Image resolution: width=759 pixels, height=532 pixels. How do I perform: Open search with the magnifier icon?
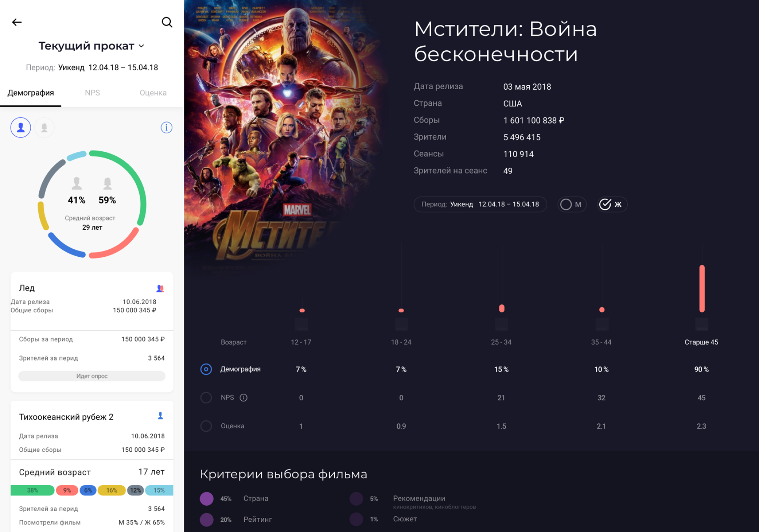coord(167,22)
